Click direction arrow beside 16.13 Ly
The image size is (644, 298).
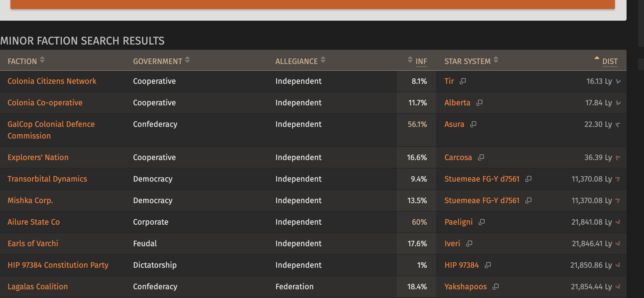click(618, 81)
